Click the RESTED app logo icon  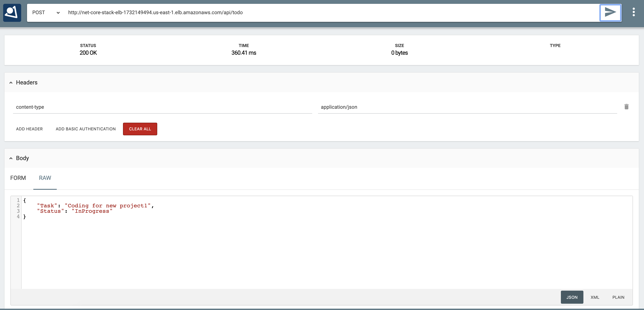tap(12, 12)
